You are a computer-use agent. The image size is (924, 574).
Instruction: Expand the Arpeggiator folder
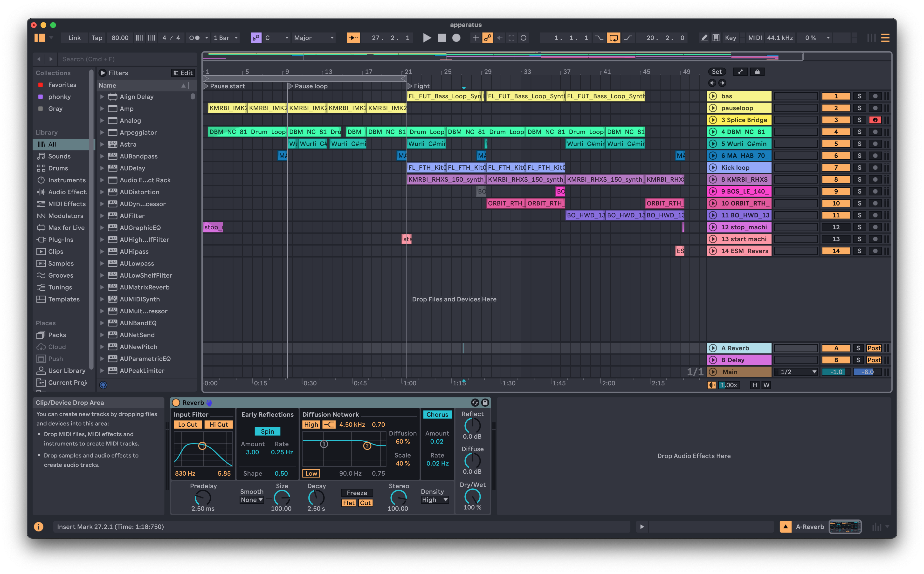point(102,132)
